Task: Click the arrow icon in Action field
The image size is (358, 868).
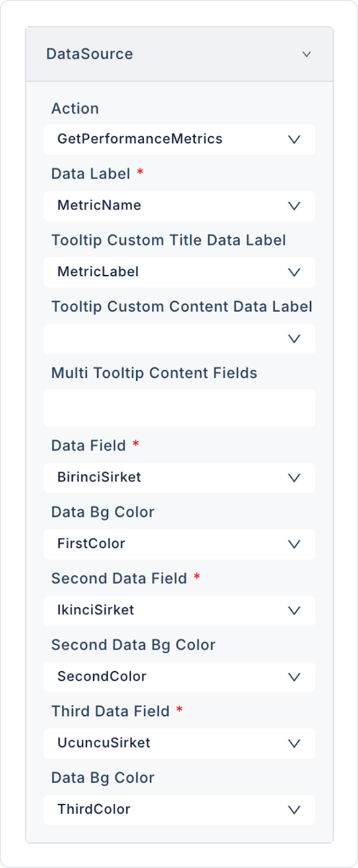Action: click(x=294, y=139)
